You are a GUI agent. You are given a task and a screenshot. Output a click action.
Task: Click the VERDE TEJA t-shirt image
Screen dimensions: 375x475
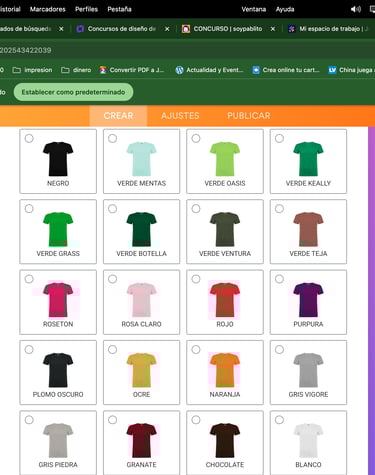coord(308,229)
